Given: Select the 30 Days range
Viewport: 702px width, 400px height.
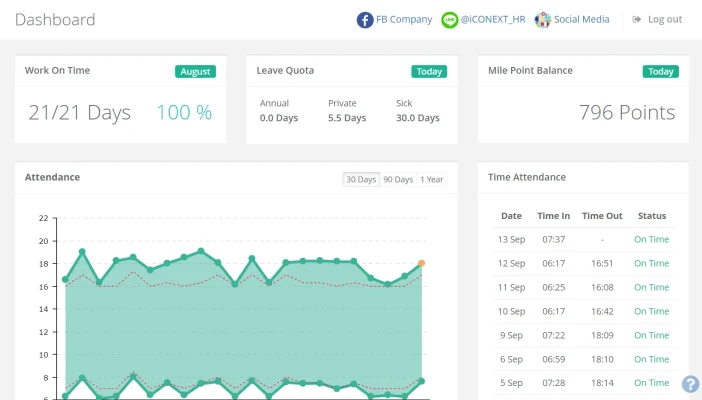Looking at the screenshot, I should pos(360,179).
